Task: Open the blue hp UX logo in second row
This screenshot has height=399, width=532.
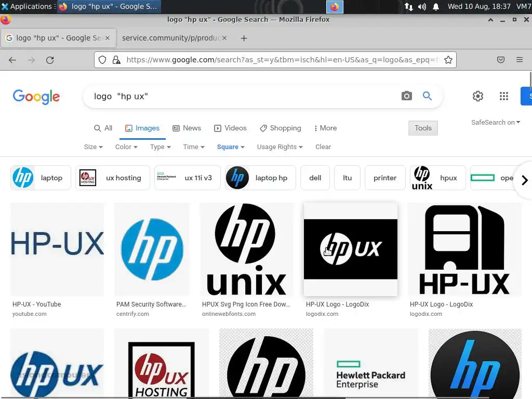Action: click(57, 363)
